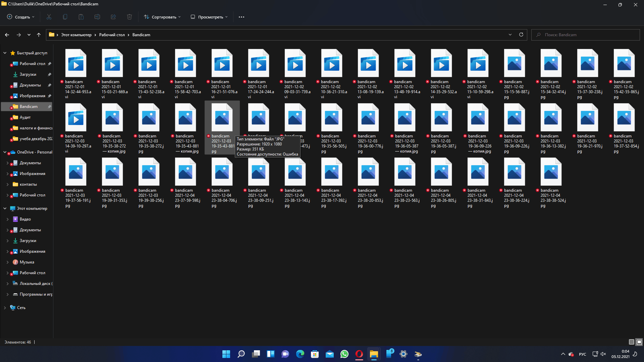Expand Видео under Этот компьютер
The image size is (644, 362).
click(x=8, y=219)
